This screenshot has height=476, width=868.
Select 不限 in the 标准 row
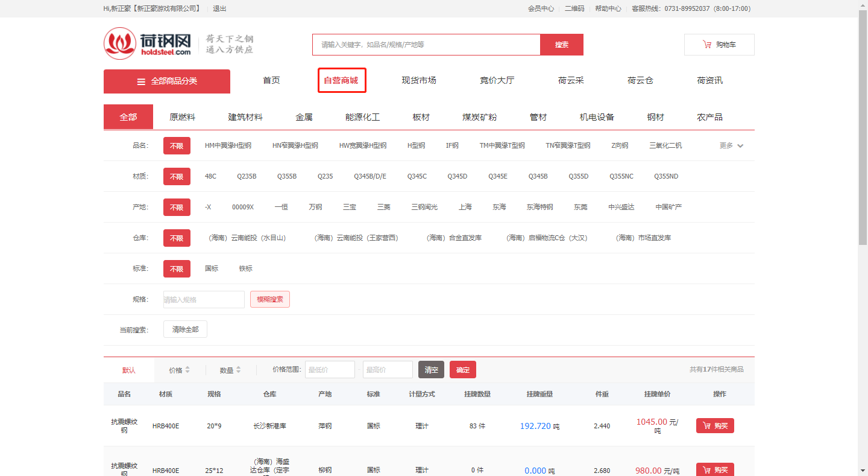click(177, 269)
